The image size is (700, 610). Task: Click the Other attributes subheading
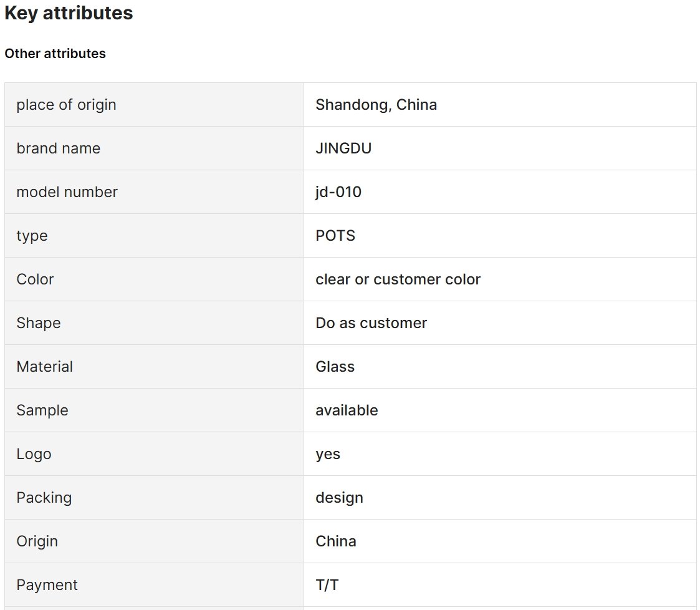tap(55, 54)
